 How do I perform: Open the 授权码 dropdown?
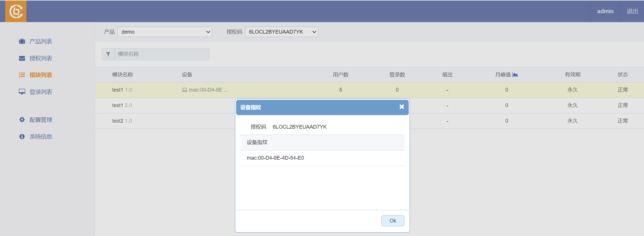pyautogui.click(x=282, y=32)
